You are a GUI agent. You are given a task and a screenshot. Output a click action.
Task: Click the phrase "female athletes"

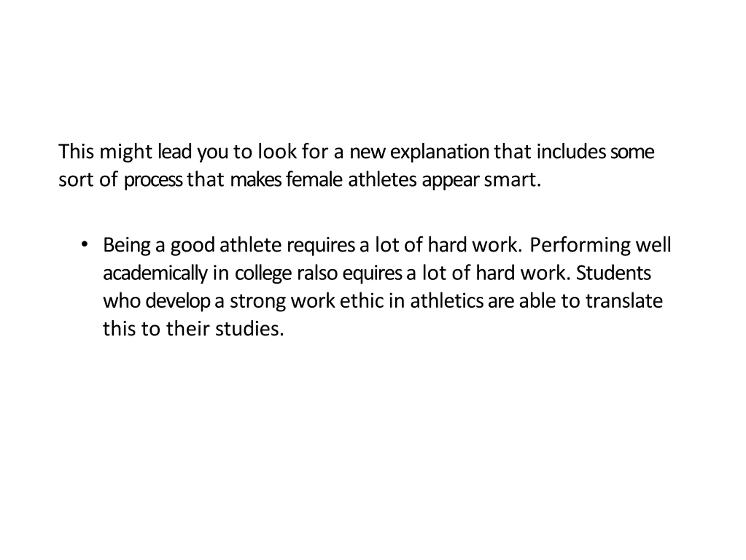coord(351,179)
